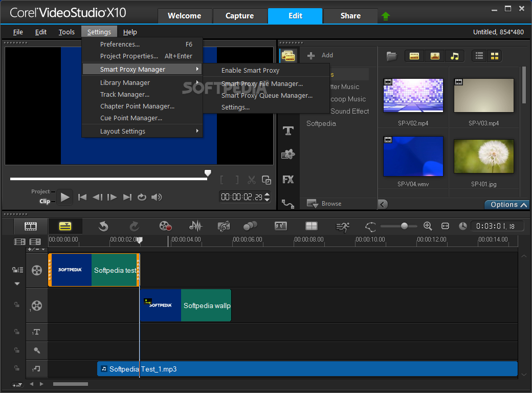Toggle show audio files filter
The height and width of the screenshot is (393, 532).
(455, 56)
